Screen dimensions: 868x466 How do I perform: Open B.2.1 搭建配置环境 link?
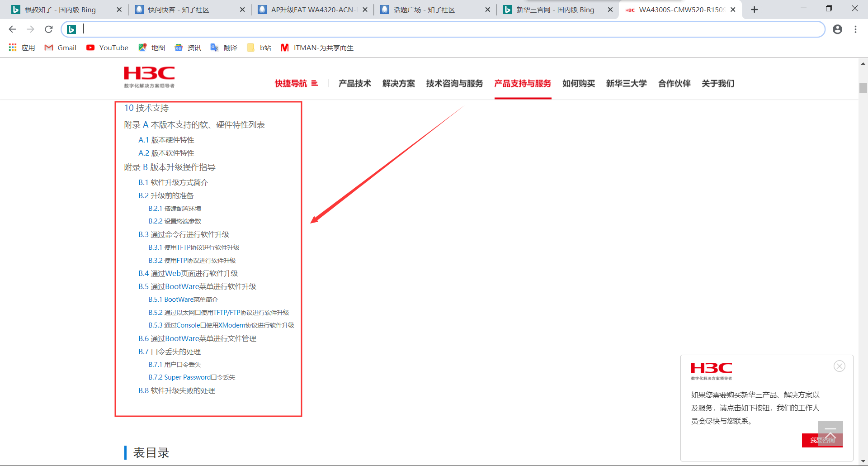(x=175, y=209)
